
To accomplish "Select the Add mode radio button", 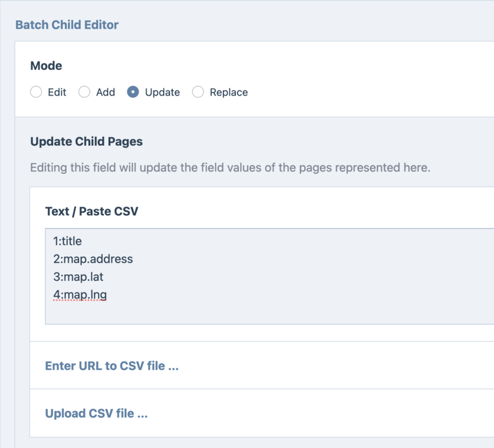I will tap(85, 92).
